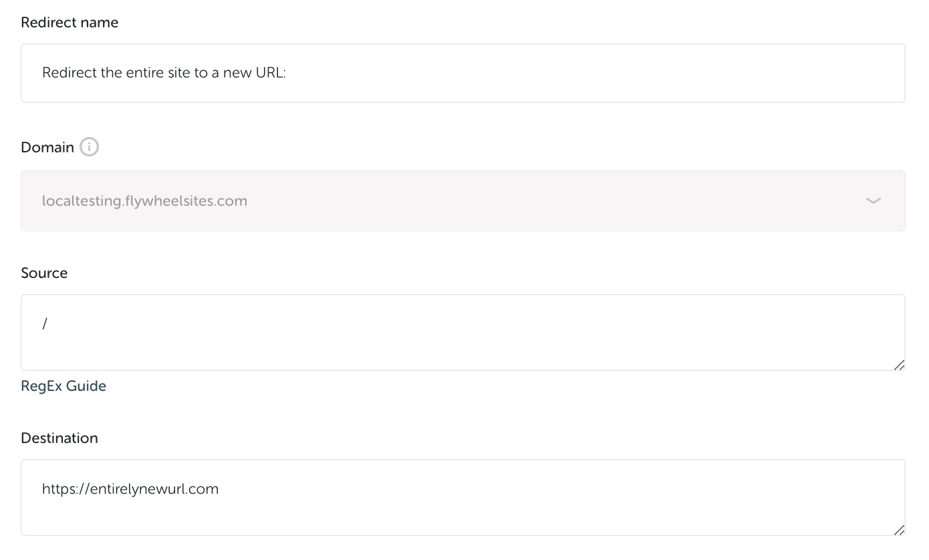This screenshot has width=929, height=560.
Task: Click the Source textarea resize grip
Action: 898,365
